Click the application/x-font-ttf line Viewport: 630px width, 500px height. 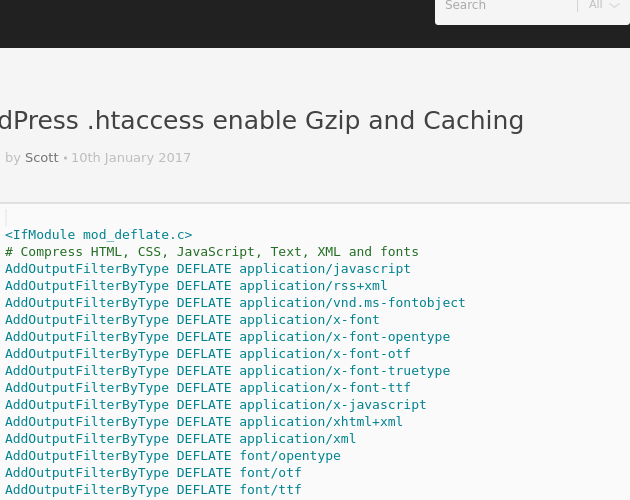208,387
